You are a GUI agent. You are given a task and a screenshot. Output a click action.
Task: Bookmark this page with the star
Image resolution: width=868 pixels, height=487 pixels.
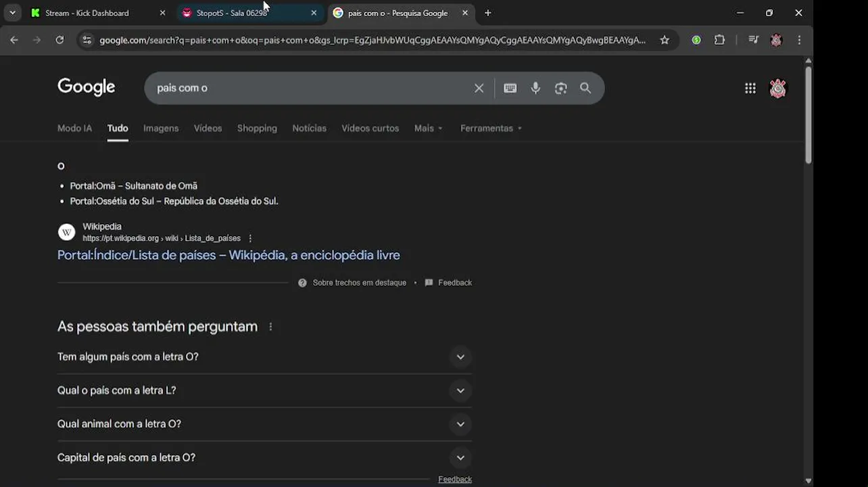665,40
